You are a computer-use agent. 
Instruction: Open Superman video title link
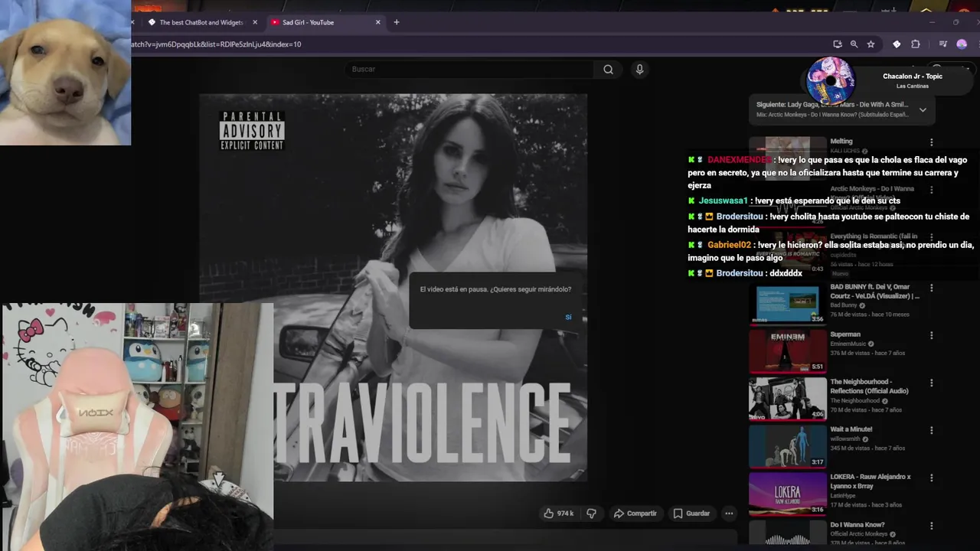(845, 334)
